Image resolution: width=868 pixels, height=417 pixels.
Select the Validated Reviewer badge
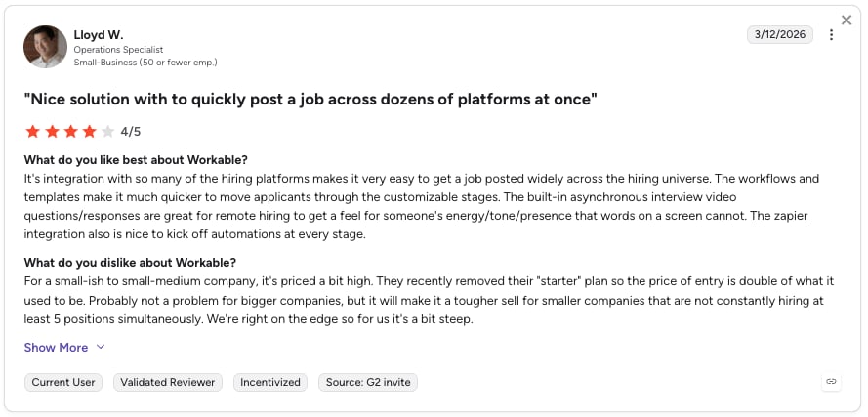(x=168, y=382)
